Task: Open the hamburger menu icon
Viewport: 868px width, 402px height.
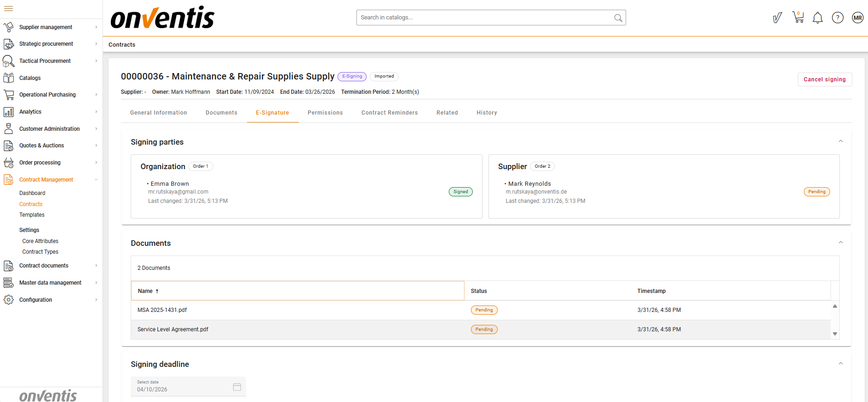Action: coord(8,9)
